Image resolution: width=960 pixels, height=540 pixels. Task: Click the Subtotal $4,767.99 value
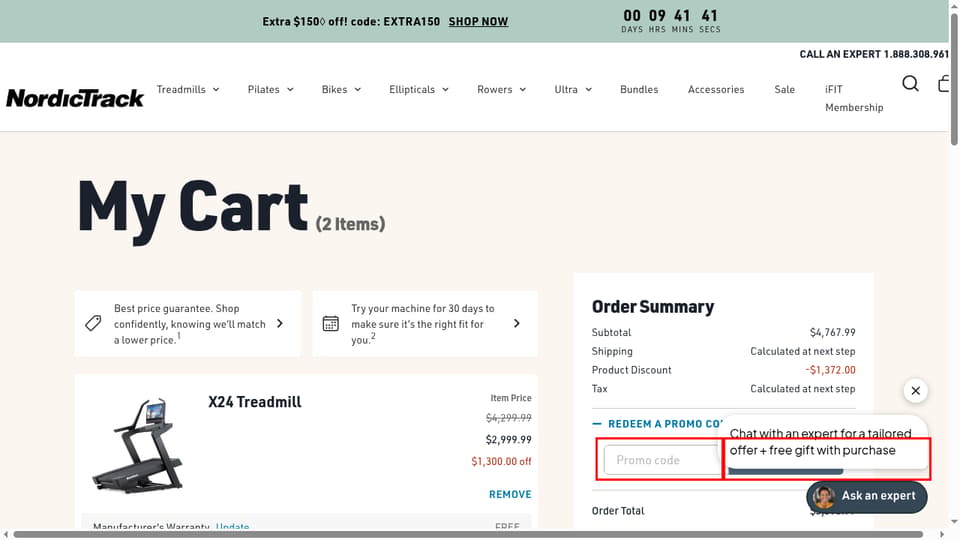click(x=833, y=332)
